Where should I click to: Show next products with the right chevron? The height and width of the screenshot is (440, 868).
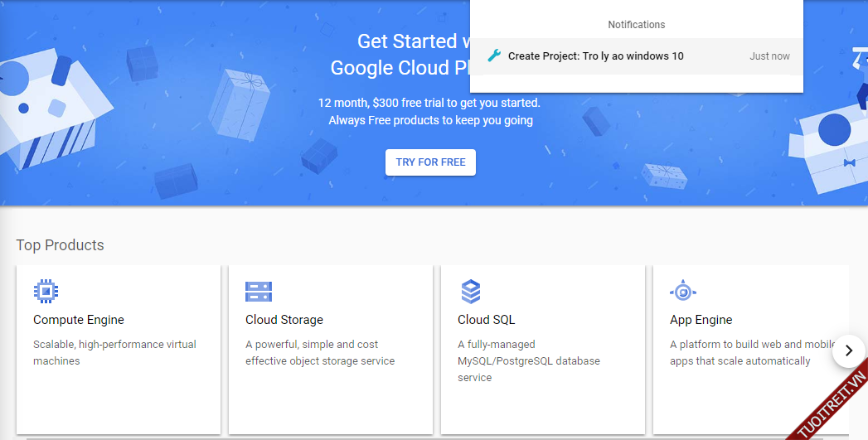pos(848,351)
